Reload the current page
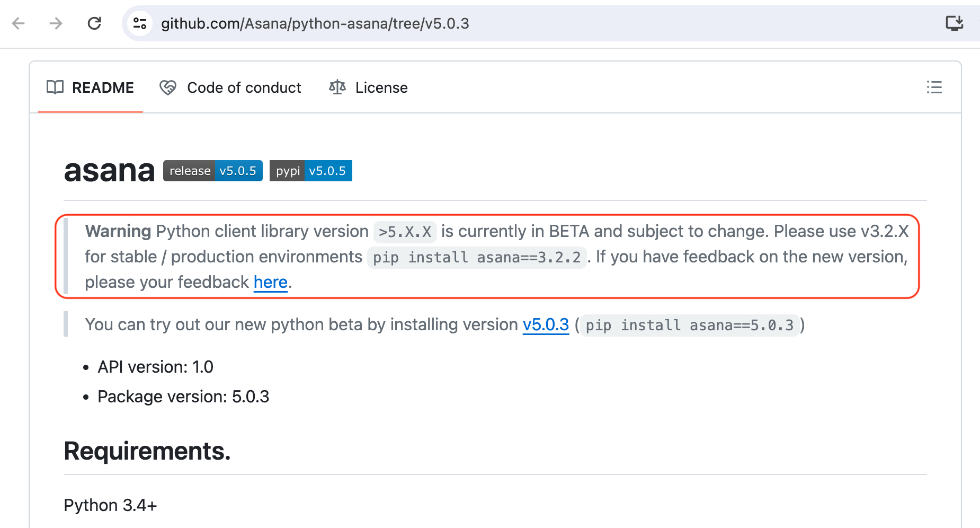Image resolution: width=980 pixels, height=528 pixels. [x=94, y=23]
